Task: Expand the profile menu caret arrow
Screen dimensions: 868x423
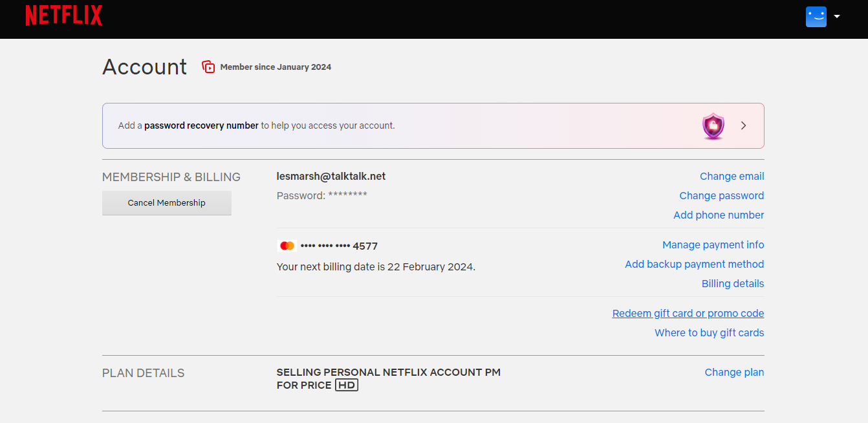Action: [837, 17]
